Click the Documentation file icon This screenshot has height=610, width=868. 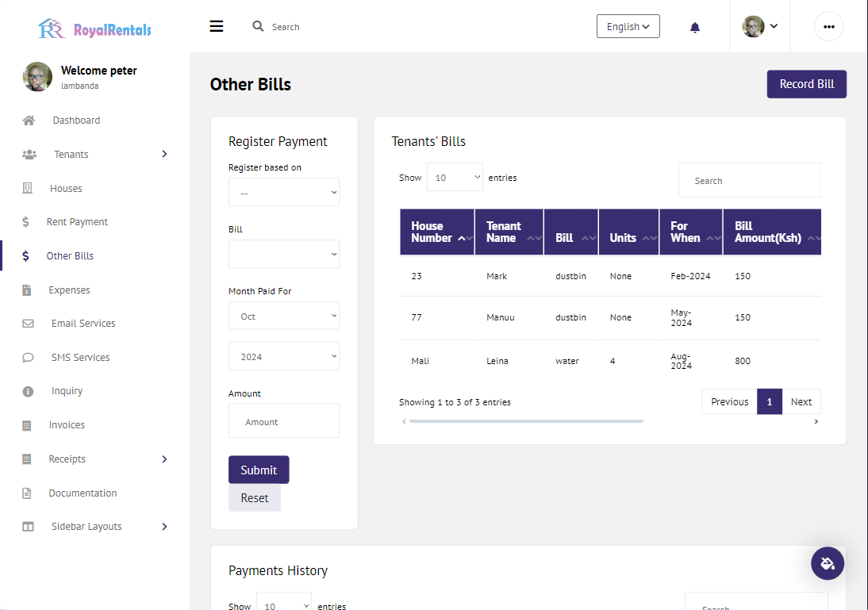[26, 493]
